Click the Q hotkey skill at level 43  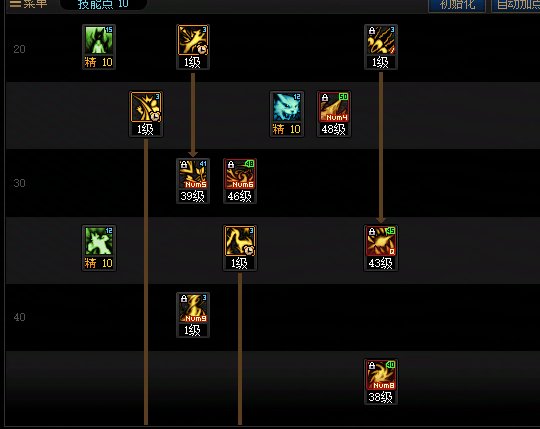tap(381, 241)
